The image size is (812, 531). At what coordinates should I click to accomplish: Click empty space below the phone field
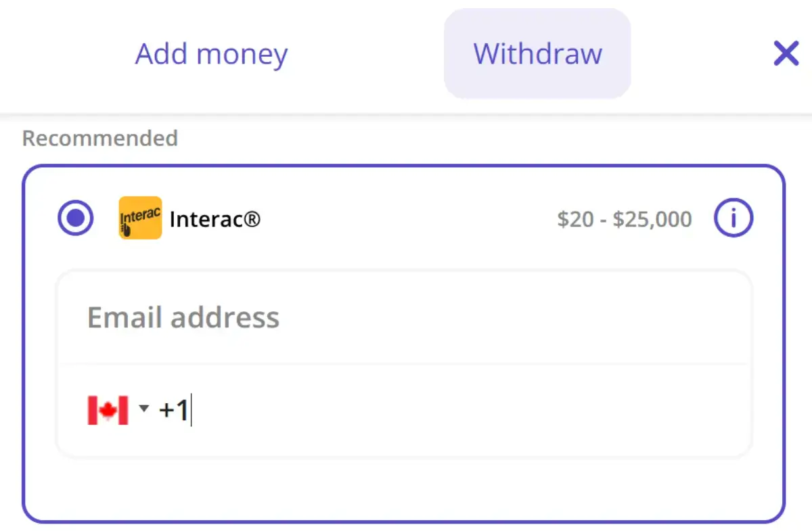tap(403, 488)
